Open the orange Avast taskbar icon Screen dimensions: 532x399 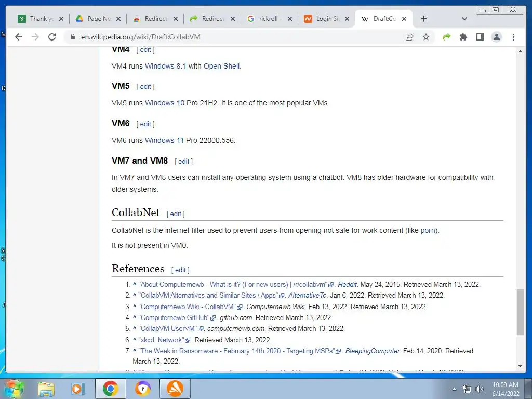point(175,389)
